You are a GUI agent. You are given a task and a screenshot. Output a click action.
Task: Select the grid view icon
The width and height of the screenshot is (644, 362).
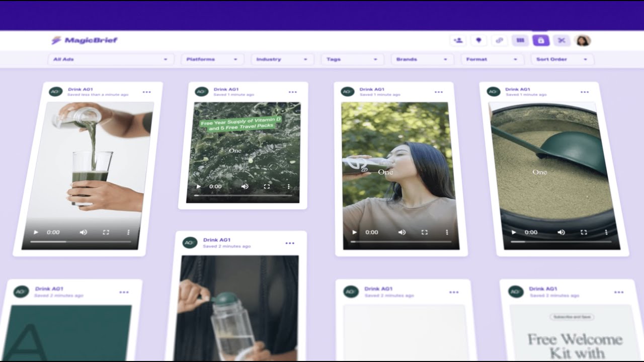(520, 40)
